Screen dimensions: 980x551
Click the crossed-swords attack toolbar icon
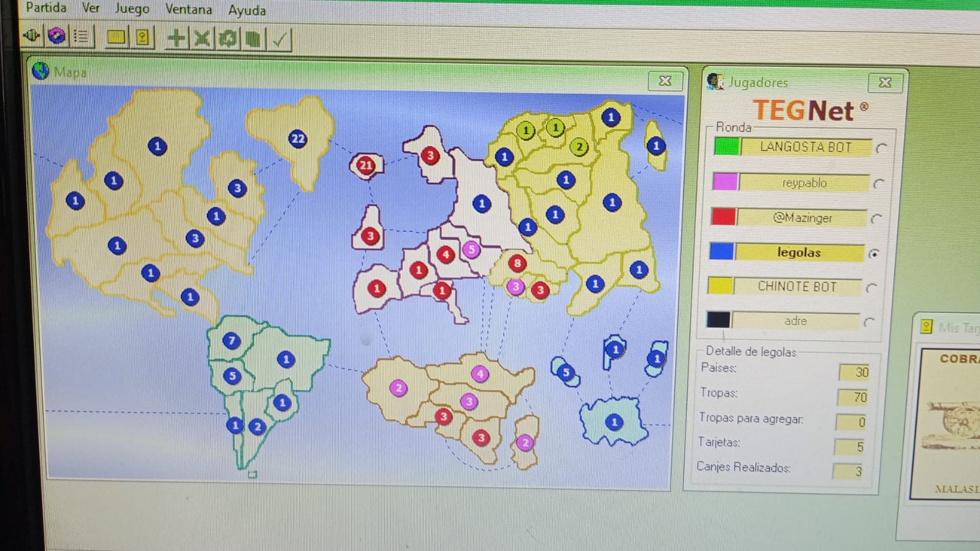(202, 39)
